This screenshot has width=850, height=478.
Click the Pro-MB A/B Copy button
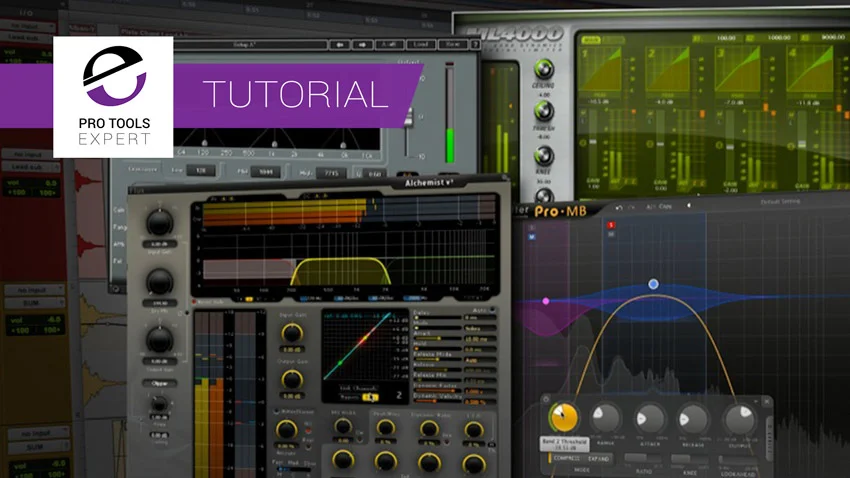(659, 207)
